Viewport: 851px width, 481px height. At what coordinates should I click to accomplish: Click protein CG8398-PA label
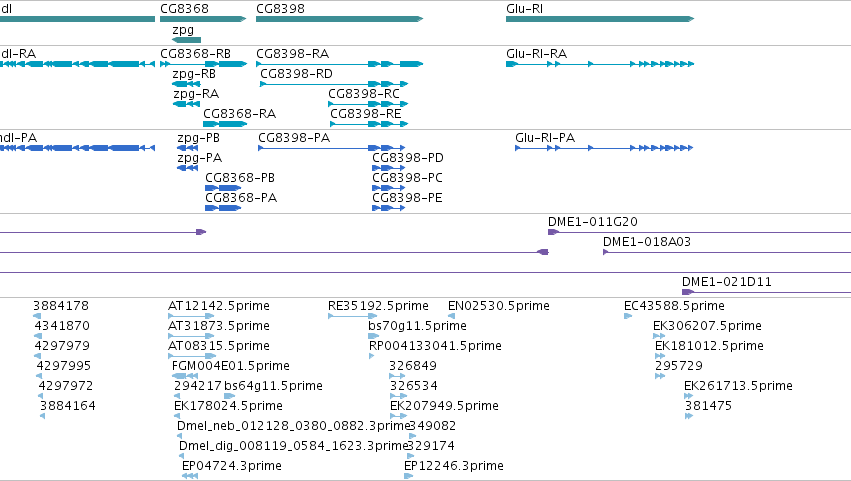pos(294,138)
